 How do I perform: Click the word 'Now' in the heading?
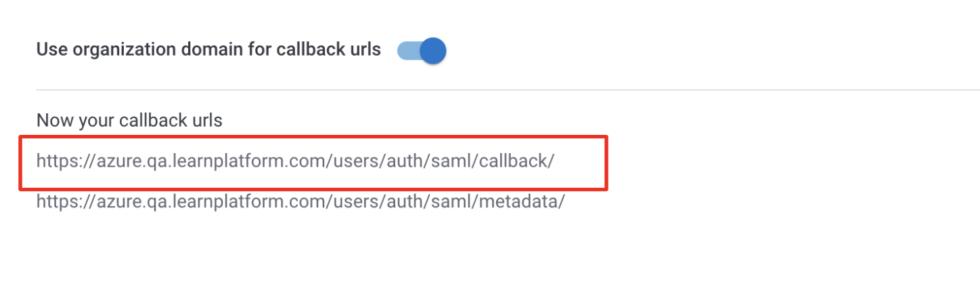coord(51,121)
